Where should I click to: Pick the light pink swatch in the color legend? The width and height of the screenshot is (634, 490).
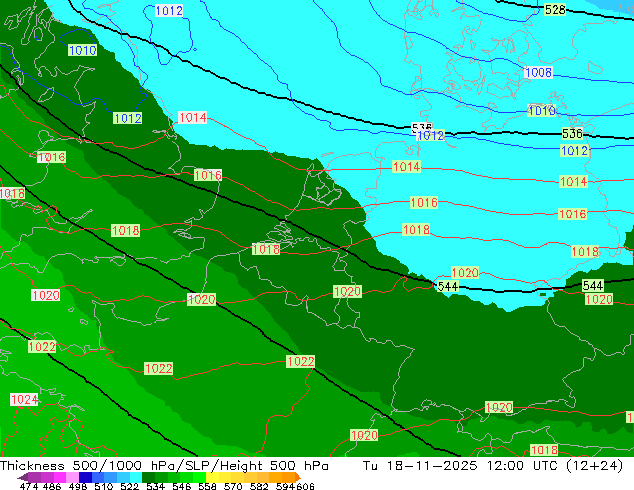pyautogui.click(x=72, y=477)
